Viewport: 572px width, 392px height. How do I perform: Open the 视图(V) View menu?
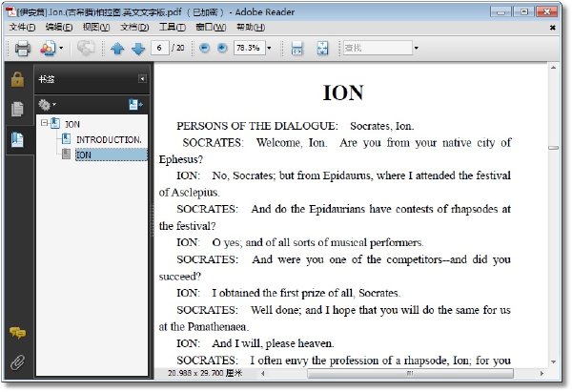coord(96,28)
